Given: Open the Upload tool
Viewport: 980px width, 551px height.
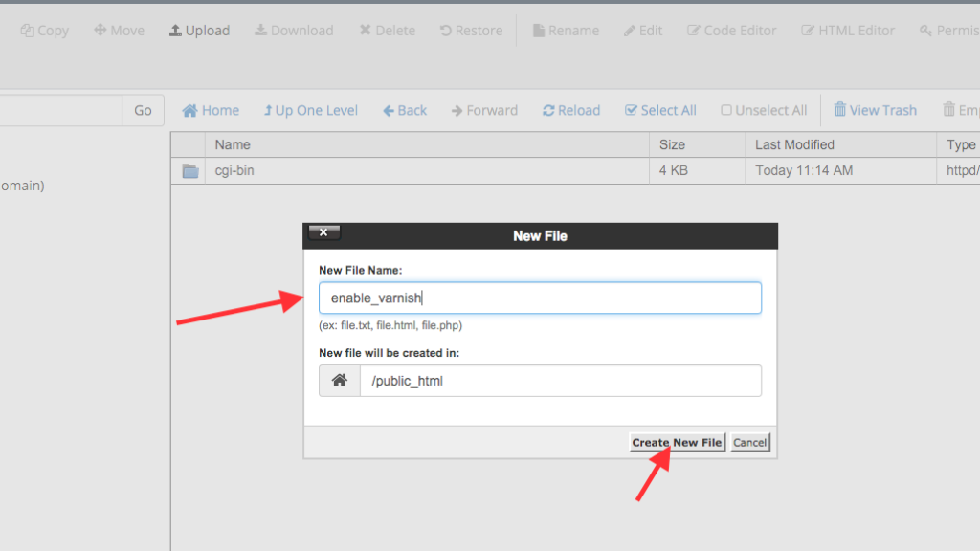Looking at the screenshot, I should tap(199, 31).
